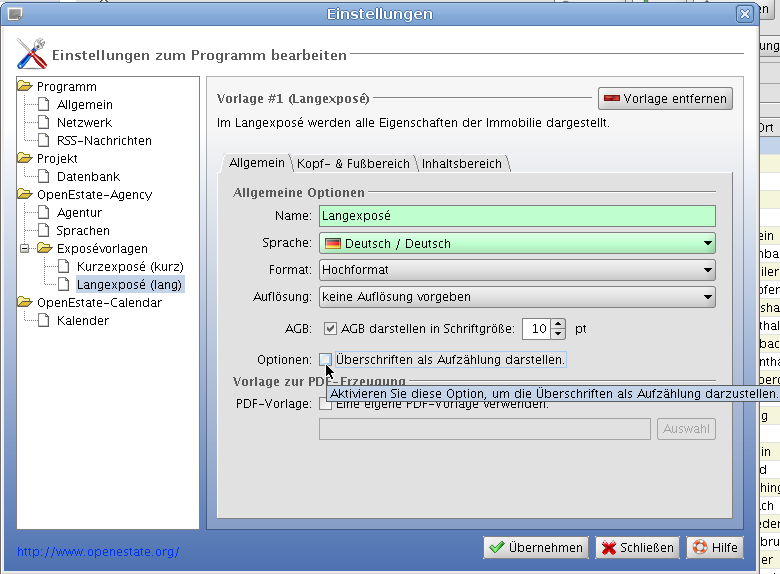Click the document icon beside Kalender

(x=44, y=321)
